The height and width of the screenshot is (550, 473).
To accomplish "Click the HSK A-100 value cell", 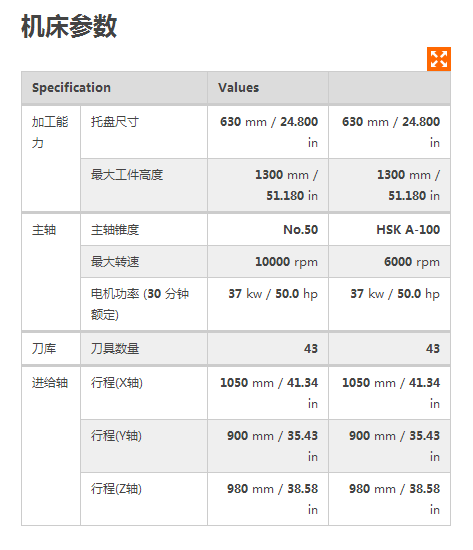I will [x=389, y=230].
